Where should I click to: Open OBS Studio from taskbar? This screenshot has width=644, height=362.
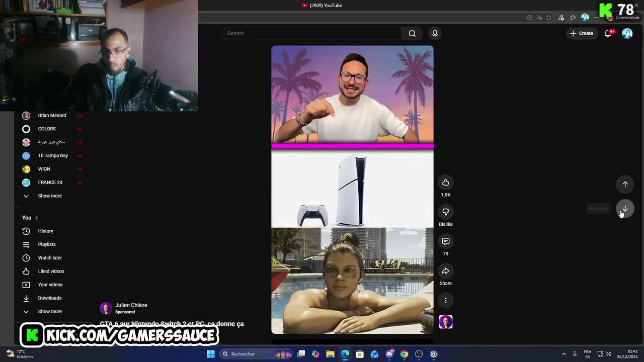[x=419, y=354]
